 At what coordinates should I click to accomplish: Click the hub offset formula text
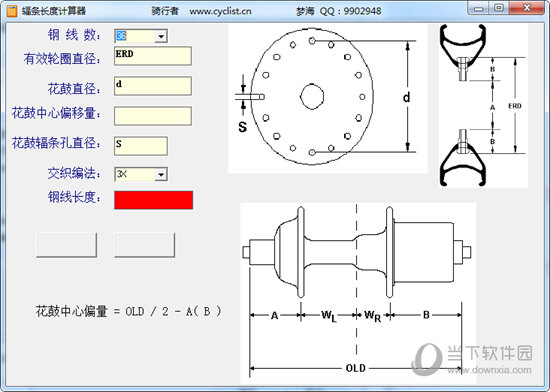point(128,311)
